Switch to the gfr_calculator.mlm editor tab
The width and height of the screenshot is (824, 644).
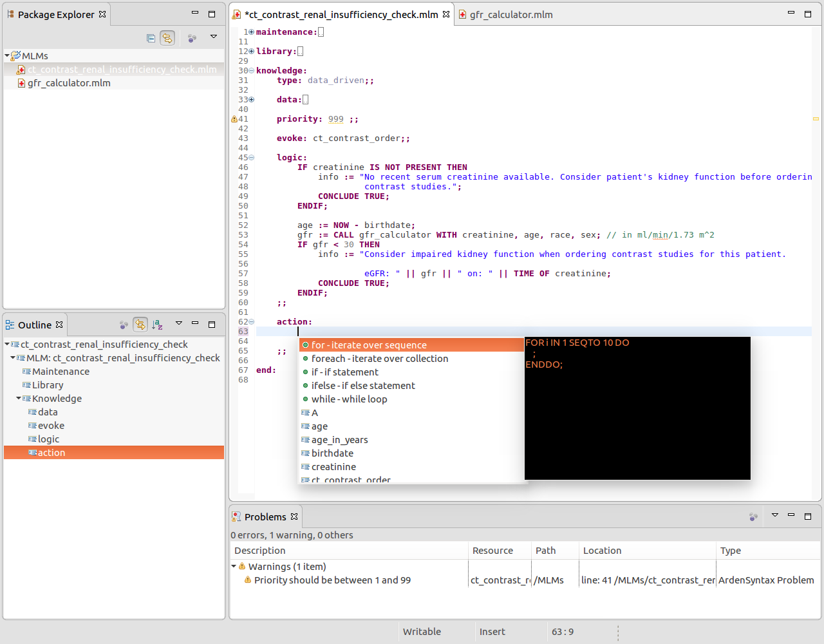[x=505, y=14]
